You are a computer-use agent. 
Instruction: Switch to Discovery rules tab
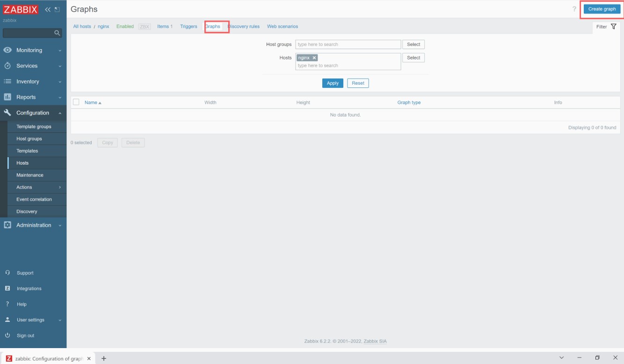(x=243, y=26)
